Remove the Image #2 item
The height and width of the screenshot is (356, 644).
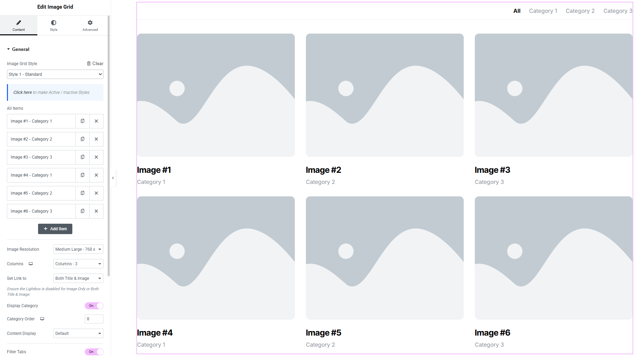tap(96, 139)
